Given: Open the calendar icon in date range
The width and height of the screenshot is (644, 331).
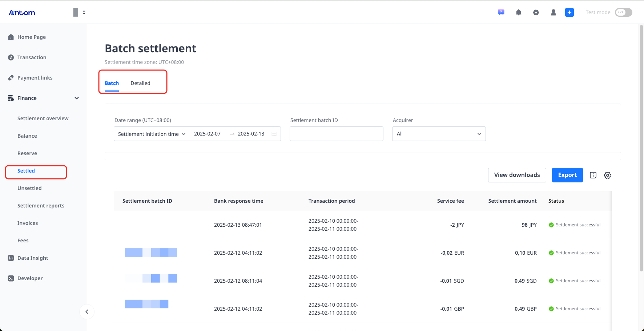Looking at the screenshot, I should (274, 134).
